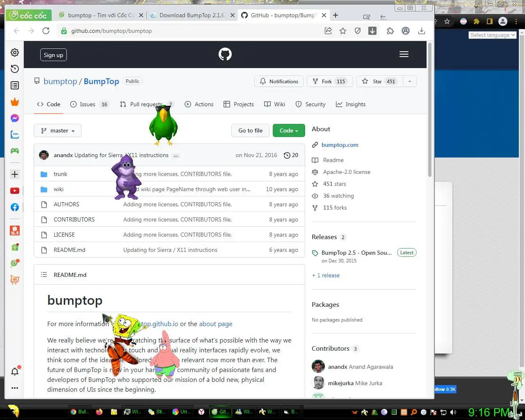Open the shield ad-block icon
This screenshot has width=525, height=420.
358,31
